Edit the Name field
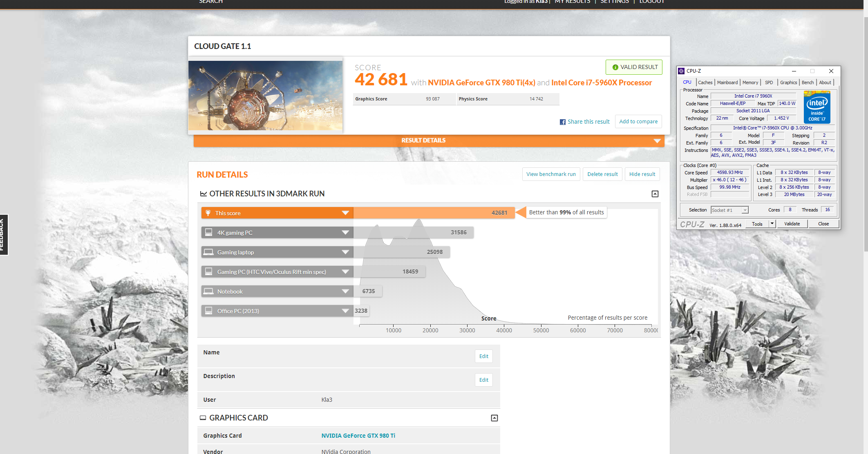The width and height of the screenshot is (868, 454). pyautogui.click(x=484, y=356)
